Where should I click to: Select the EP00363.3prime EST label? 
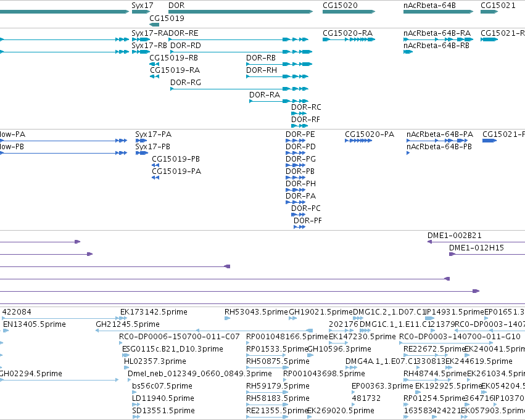[382, 386]
